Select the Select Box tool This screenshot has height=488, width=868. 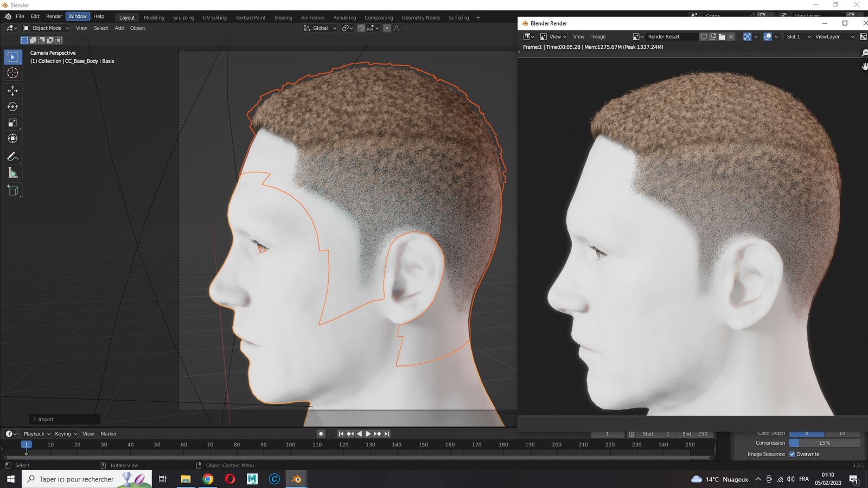pyautogui.click(x=13, y=57)
